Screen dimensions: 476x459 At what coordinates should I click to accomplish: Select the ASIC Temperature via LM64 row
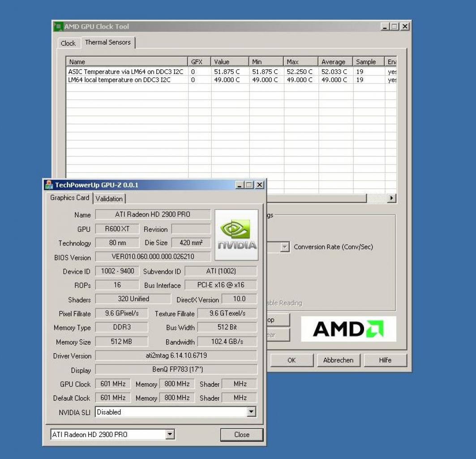tap(232, 72)
